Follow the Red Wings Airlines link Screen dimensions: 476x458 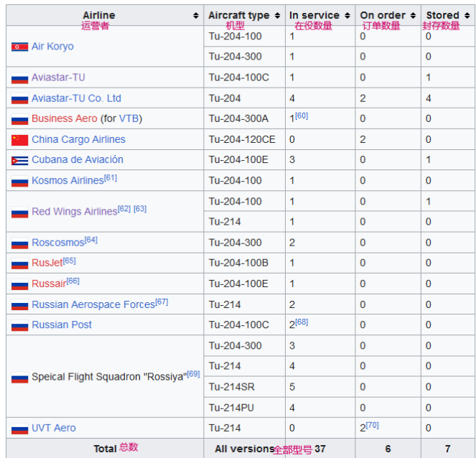pyautogui.click(x=75, y=211)
